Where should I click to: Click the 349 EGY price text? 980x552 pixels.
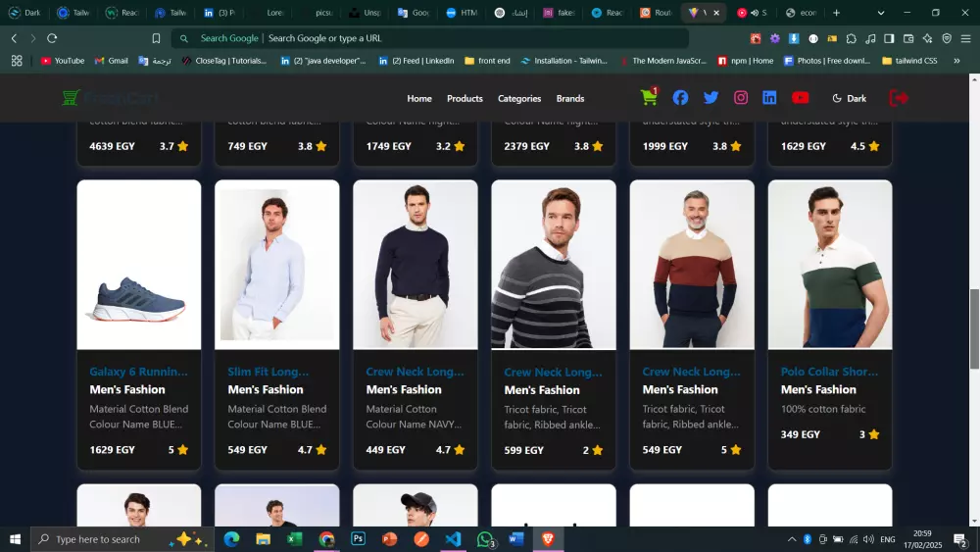800,434
